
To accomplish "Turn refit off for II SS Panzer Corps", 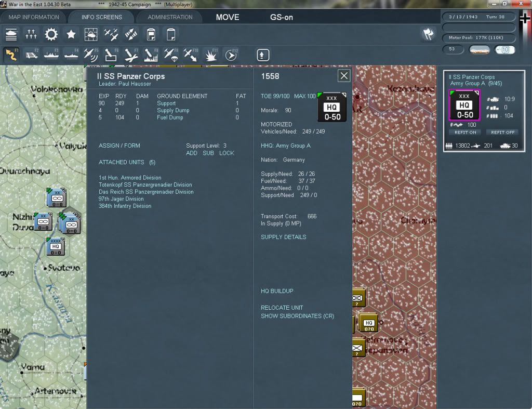I will (x=502, y=133).
